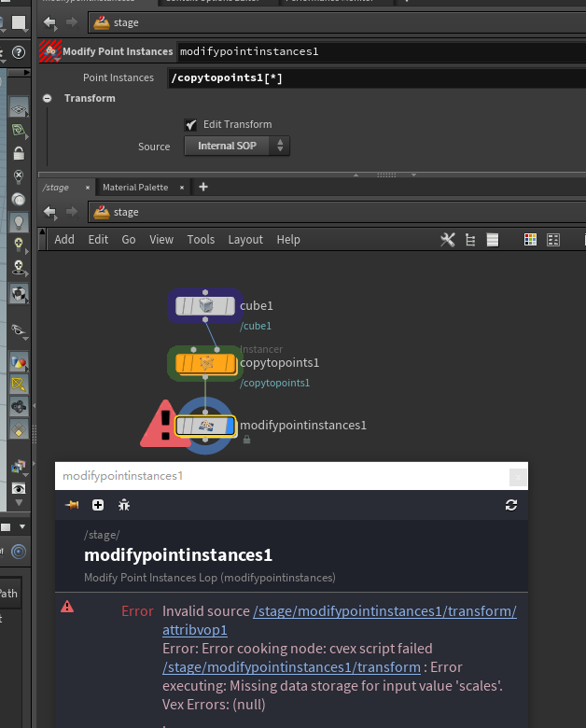Close the Material Palette tab

(182, 188)
